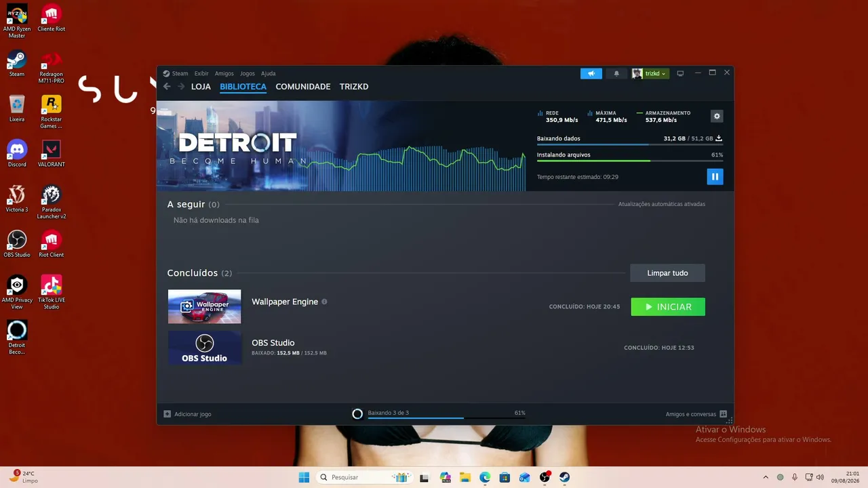The height and width of the screenshot is (488, 868).
Task: Open the Windows Start menu
Action: 304,477
